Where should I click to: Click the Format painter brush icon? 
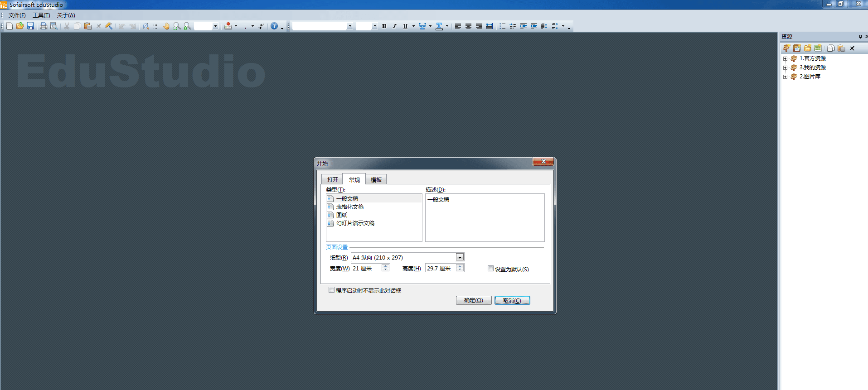109,26
